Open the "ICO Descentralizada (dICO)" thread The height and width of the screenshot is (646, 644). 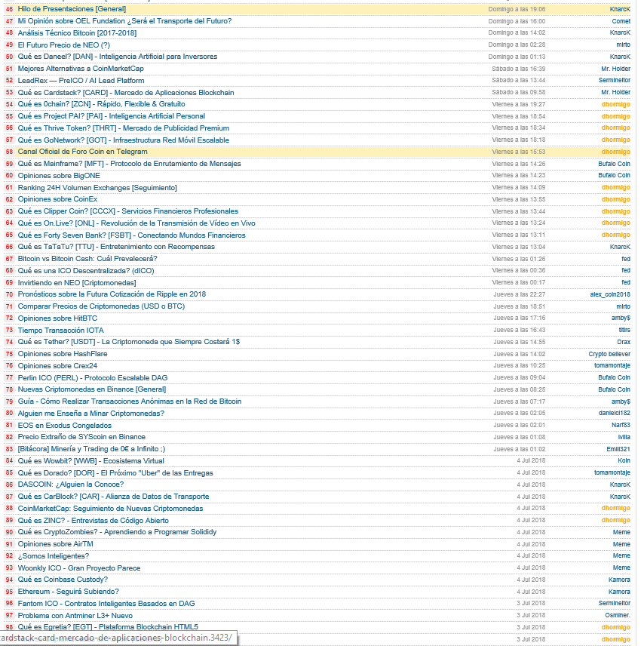[x=86, y=270]
